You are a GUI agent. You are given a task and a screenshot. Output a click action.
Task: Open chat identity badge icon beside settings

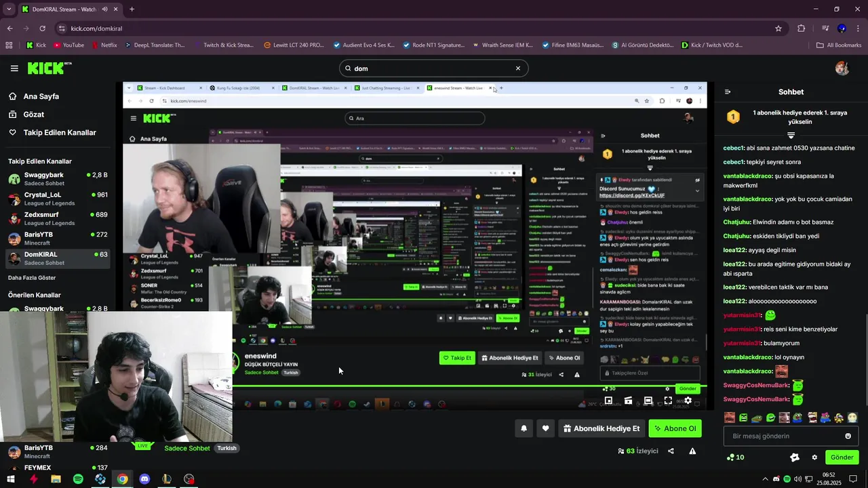(x=795, y=457)
